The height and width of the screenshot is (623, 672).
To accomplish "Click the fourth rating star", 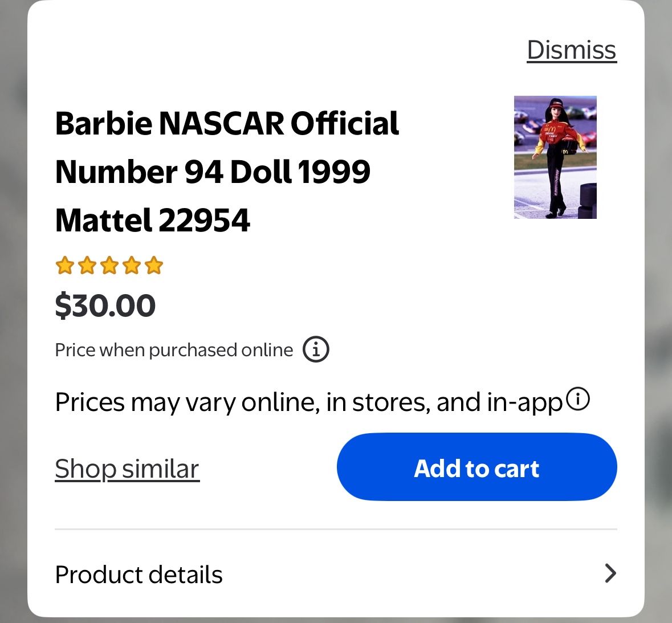I will 131,266.
